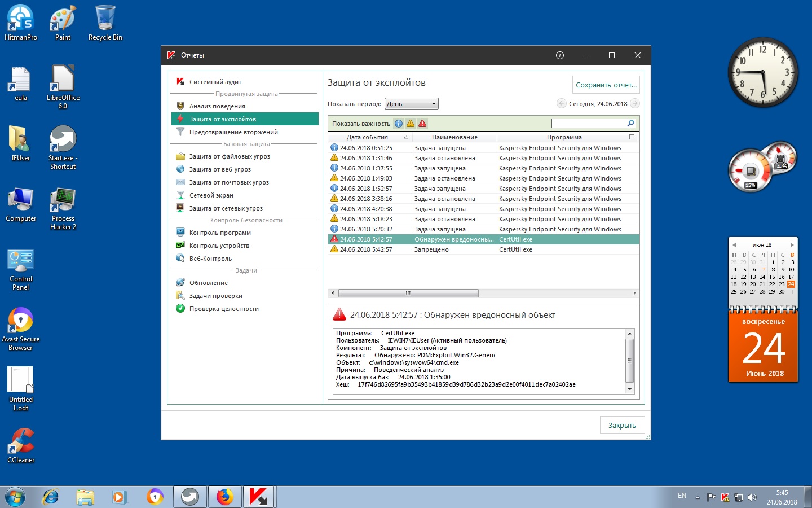This screenshot has height=508, width=812.
Task: Open HitmanPro desktop icon
Action: coord(21,23)
